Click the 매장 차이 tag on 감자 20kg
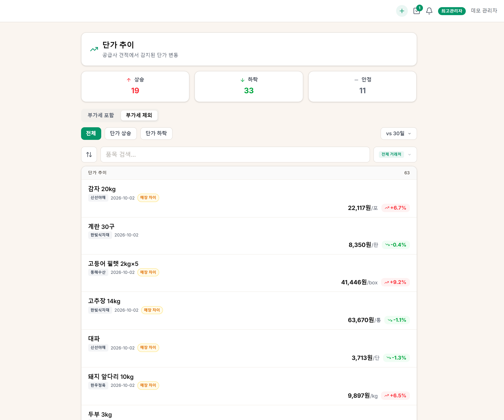 coord(148,198)
